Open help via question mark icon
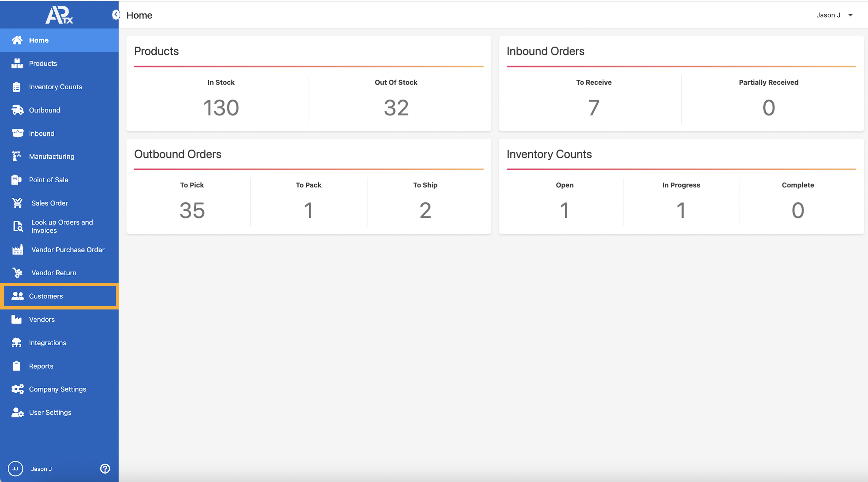 click(105, 469)
